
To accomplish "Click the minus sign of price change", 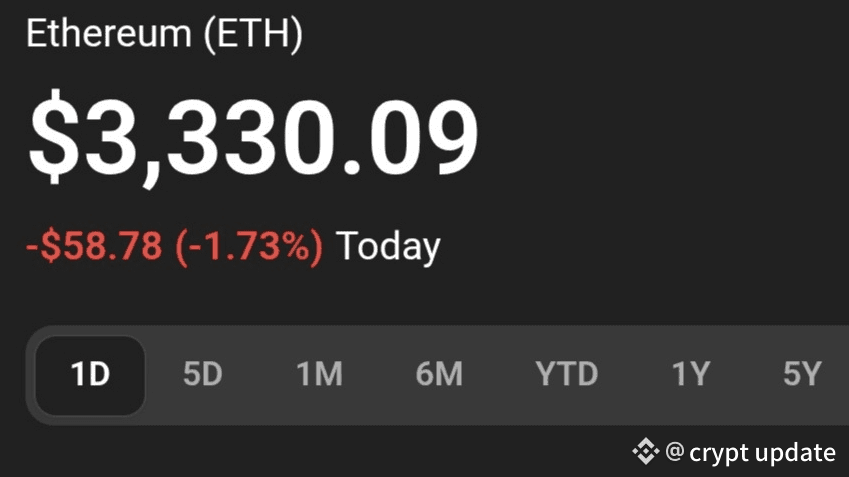I will pos(31,247).
